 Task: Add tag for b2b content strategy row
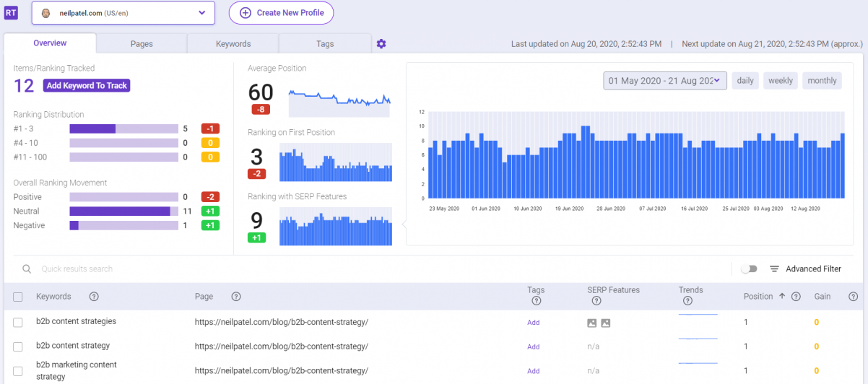(x=534, y=346)
